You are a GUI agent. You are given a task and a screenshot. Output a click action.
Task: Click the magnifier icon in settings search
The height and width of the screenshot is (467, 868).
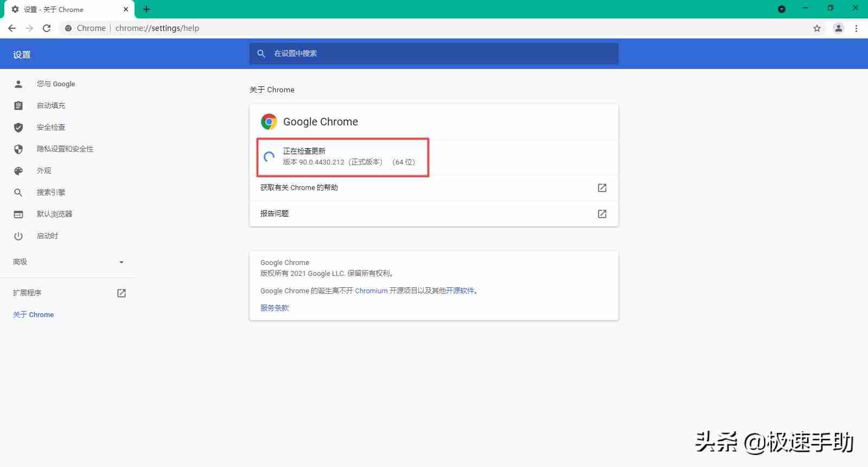coord(261,54)
